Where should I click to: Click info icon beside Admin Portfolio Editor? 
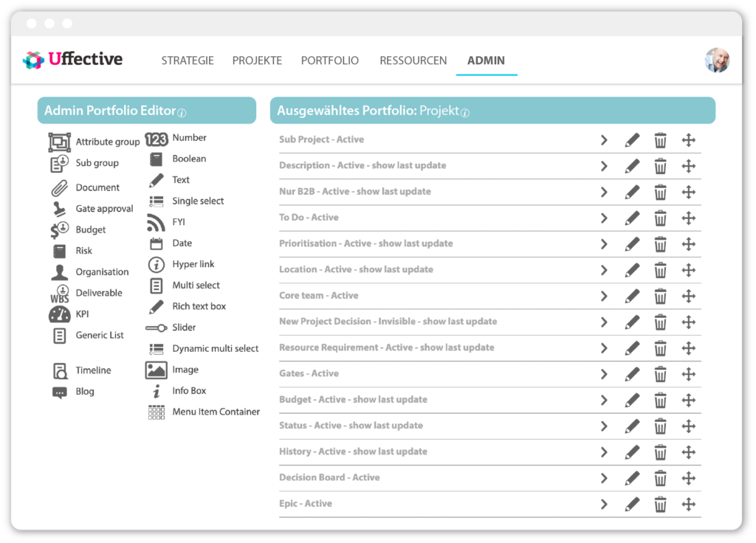point(182,113)
